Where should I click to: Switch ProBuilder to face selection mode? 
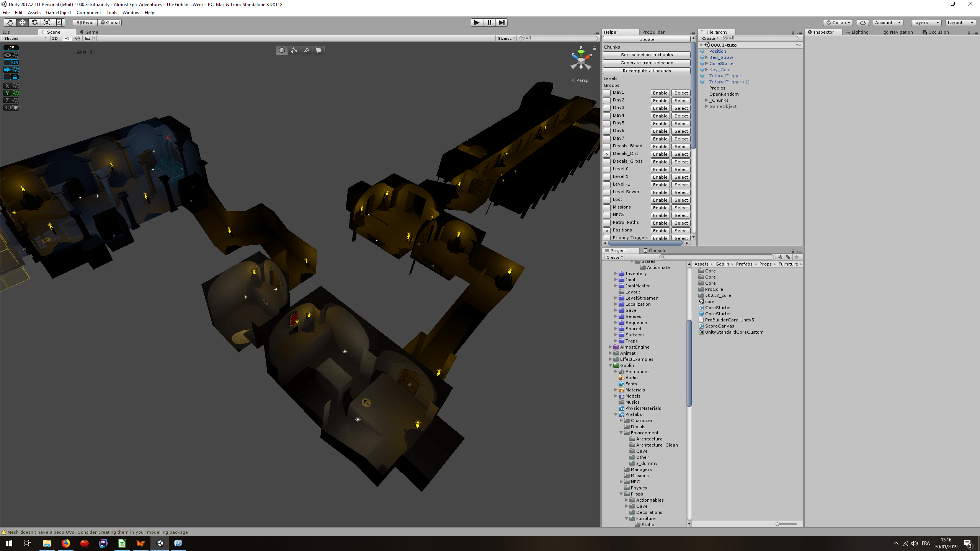318,50
